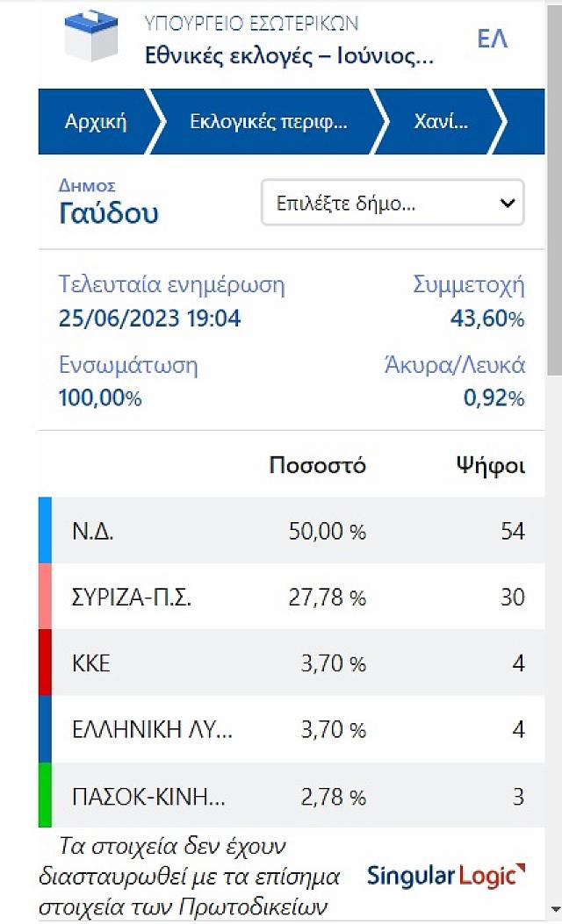Click the Συμμετοχή 43,60% value

[x=487, y=319]
